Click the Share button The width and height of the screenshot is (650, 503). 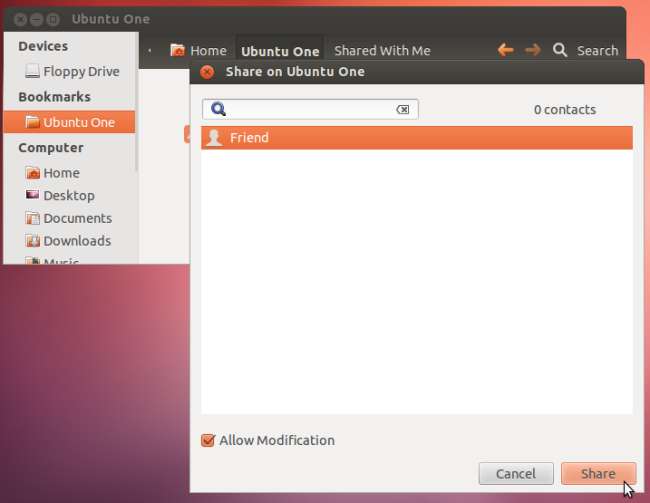tap(598, 474)
